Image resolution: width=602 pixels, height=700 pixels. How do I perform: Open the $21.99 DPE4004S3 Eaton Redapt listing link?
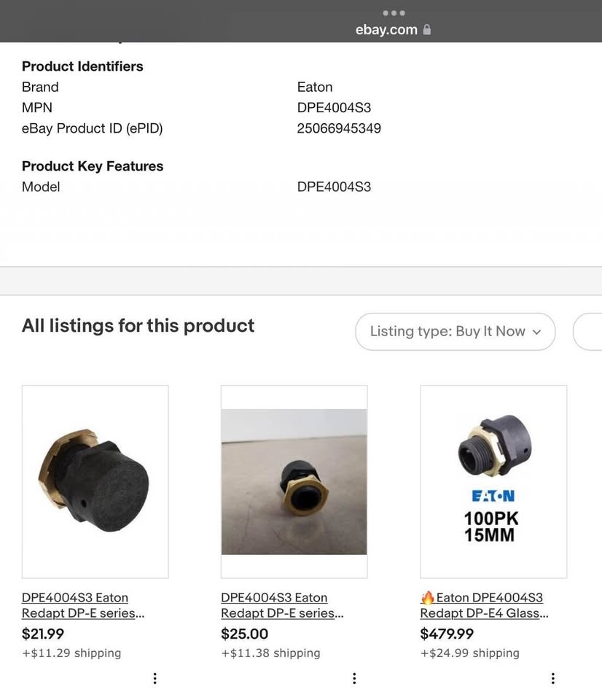pyautogui.click(x=83, y=605)
